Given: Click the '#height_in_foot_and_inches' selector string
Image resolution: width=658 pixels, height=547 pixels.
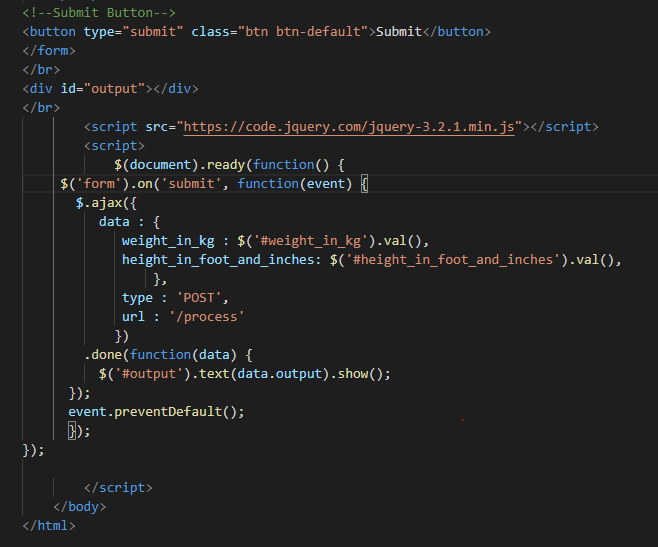Looking at the screenshot, I should click(x=453, y=260).
